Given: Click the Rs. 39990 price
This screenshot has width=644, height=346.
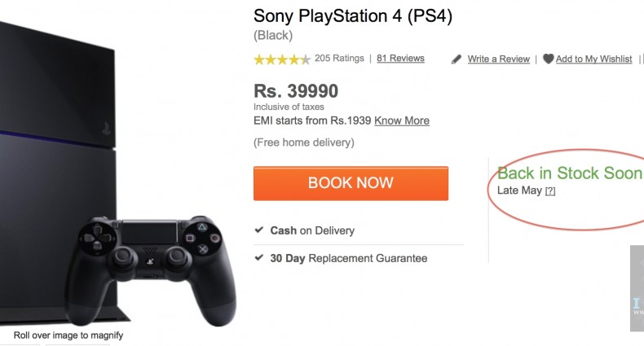Looking at the screenshot, I should (x=295, y=91).
